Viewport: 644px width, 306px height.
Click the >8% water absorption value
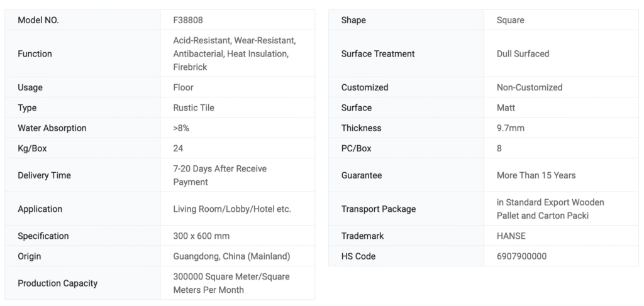click(x=181, y=128)
